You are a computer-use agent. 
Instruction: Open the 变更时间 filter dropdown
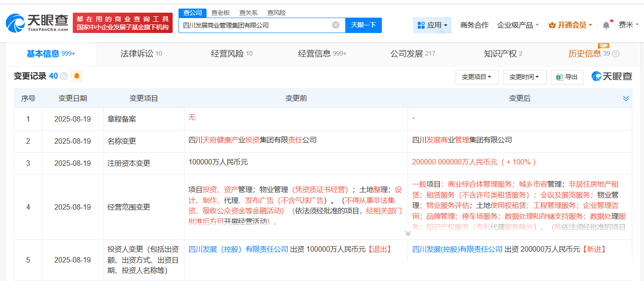pyautogui.click(x=524, y=77)
